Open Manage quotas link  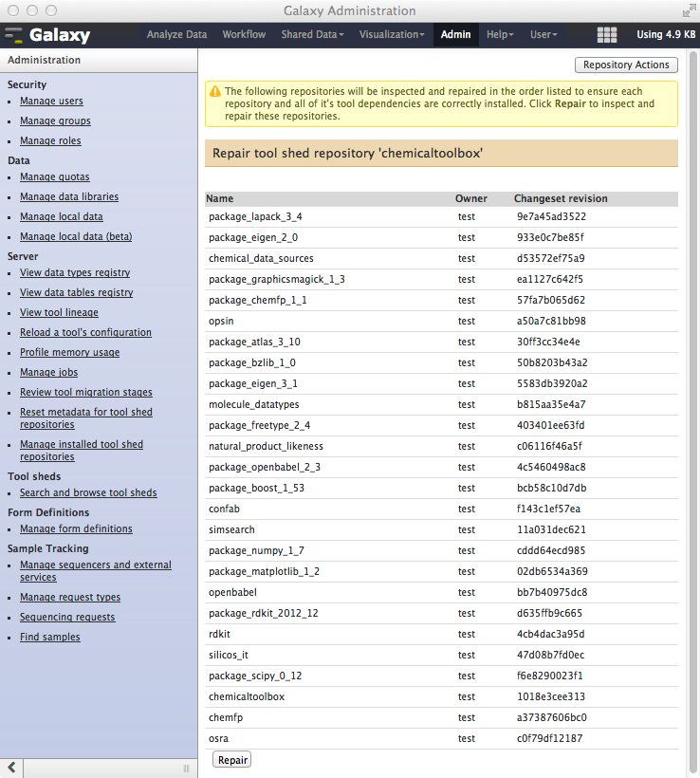pos(55,176)
